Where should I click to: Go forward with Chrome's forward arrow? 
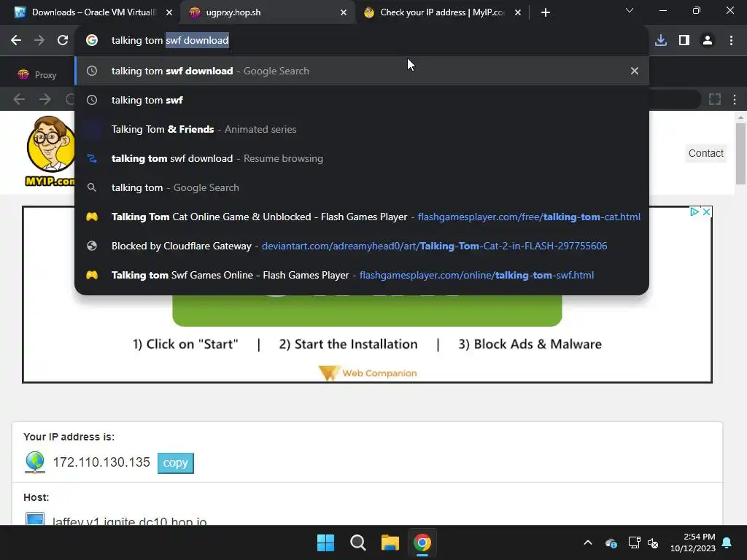pyautogui.click(x=39, y=41)
